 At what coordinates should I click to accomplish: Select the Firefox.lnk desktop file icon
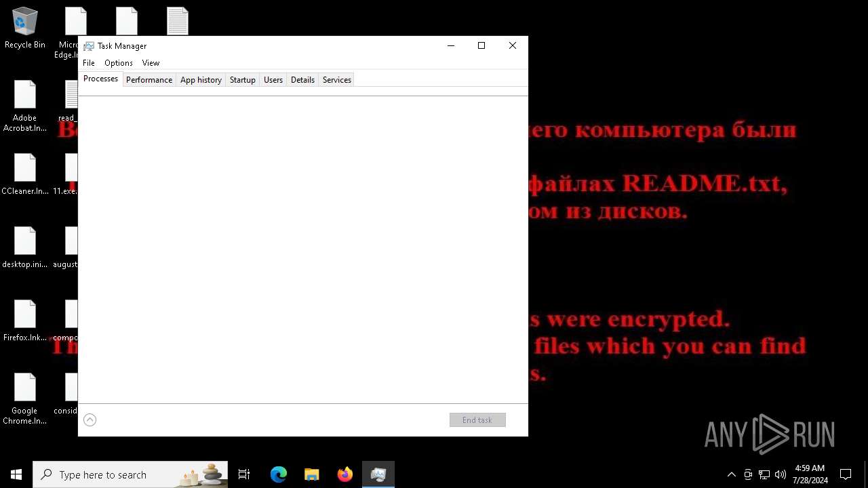pos(25,321)
